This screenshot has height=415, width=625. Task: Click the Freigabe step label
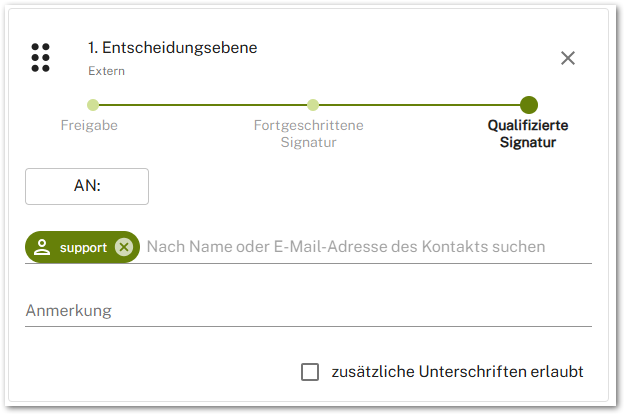coord(90,126)
